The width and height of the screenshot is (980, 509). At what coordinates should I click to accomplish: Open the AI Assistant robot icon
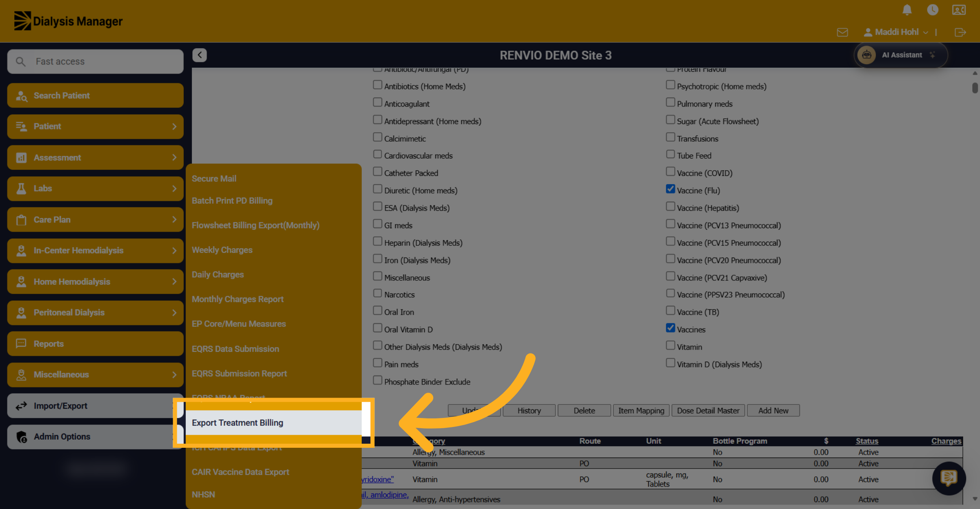(x=866, y=55)
